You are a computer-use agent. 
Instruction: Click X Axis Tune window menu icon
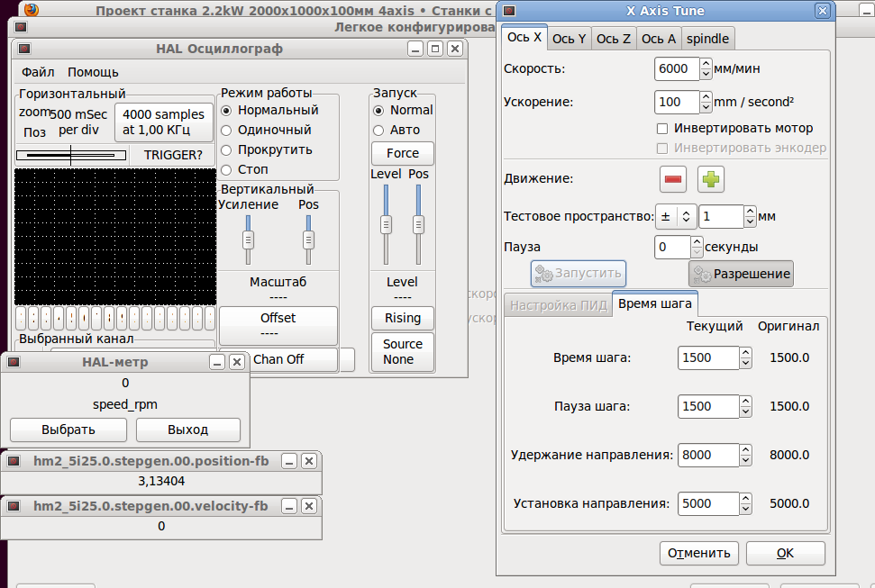pyautogui.click(x=509, y=11)
